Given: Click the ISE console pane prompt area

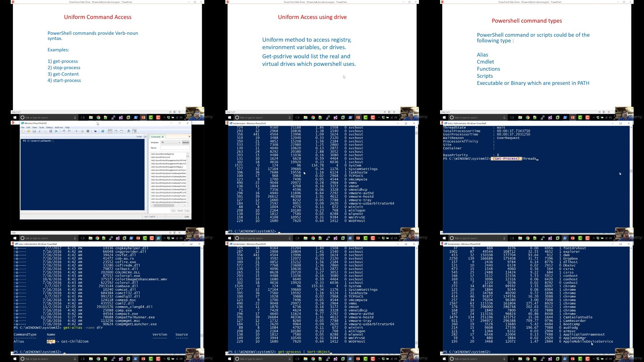Looking at the screenshot, I should click(83, 175).
